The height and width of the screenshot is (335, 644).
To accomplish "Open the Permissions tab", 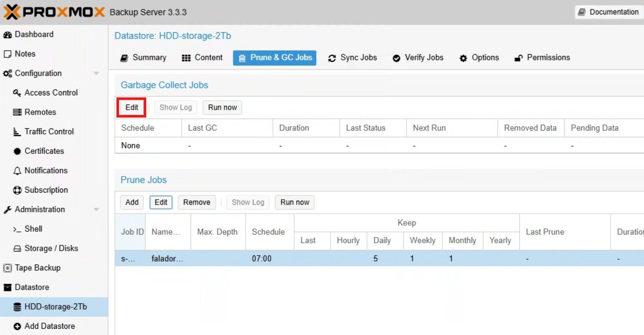I will coord(542,58).
